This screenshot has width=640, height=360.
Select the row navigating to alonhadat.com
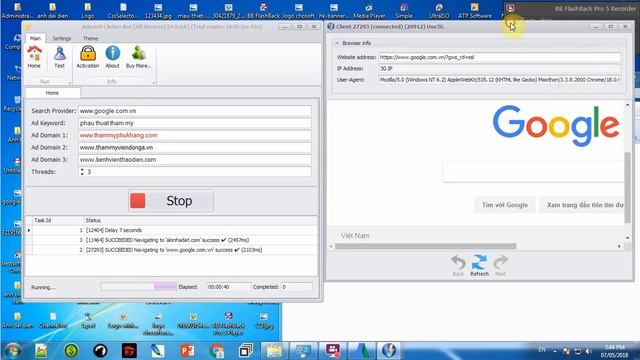pyautogui.click(x=171, y=240)
